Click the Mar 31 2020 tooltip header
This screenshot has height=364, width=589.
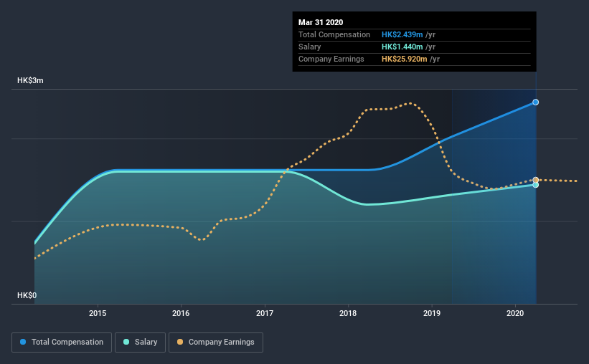321,22
